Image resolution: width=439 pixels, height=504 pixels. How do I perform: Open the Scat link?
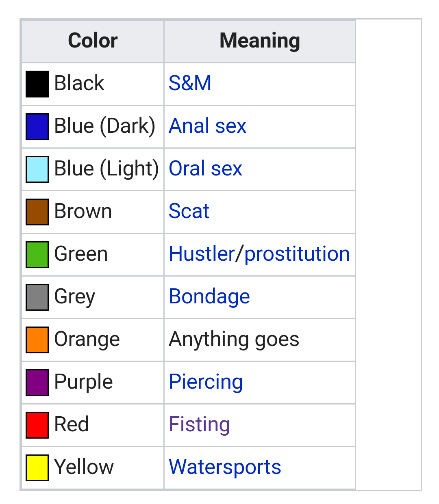(x=189, y=211)
